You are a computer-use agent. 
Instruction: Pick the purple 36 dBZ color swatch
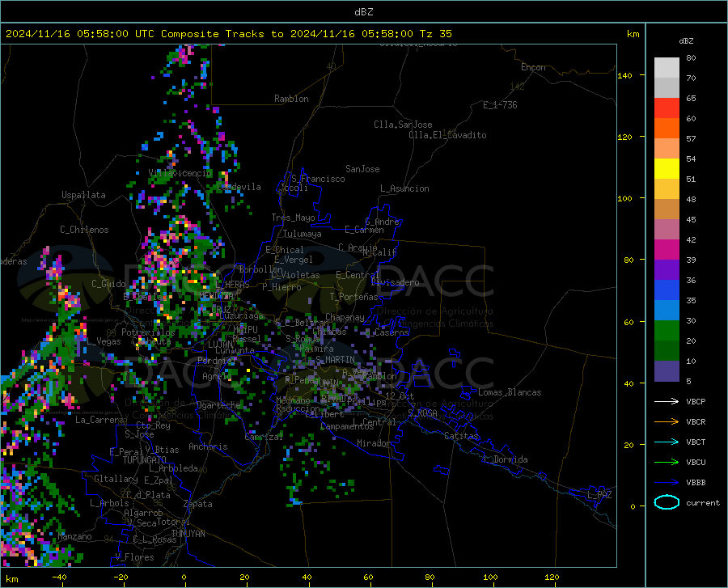(x=667, y=270)
